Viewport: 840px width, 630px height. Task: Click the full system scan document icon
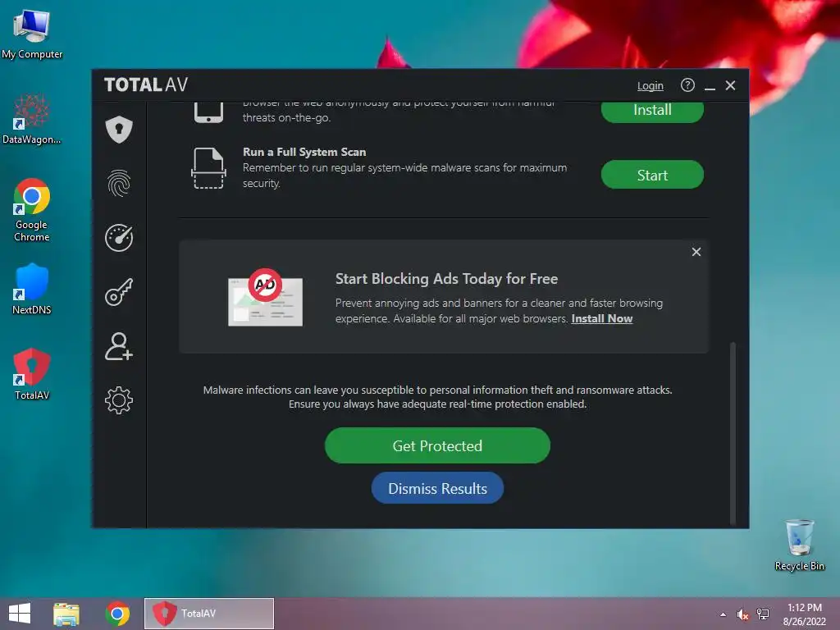click(x=208, y=167)
